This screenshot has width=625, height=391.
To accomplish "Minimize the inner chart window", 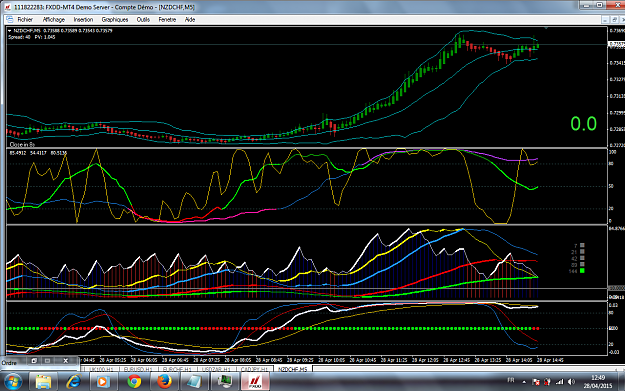I will [x=605, y=20].
